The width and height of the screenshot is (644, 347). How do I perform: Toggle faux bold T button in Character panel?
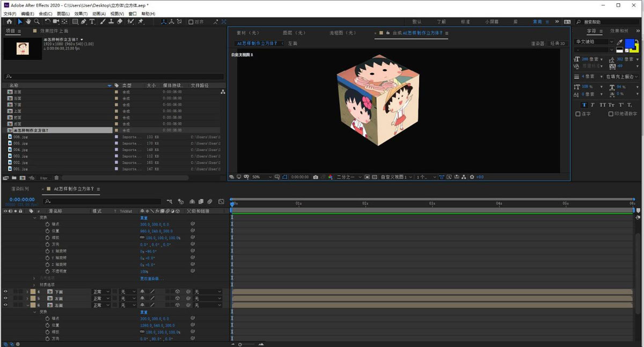point(585,105)
